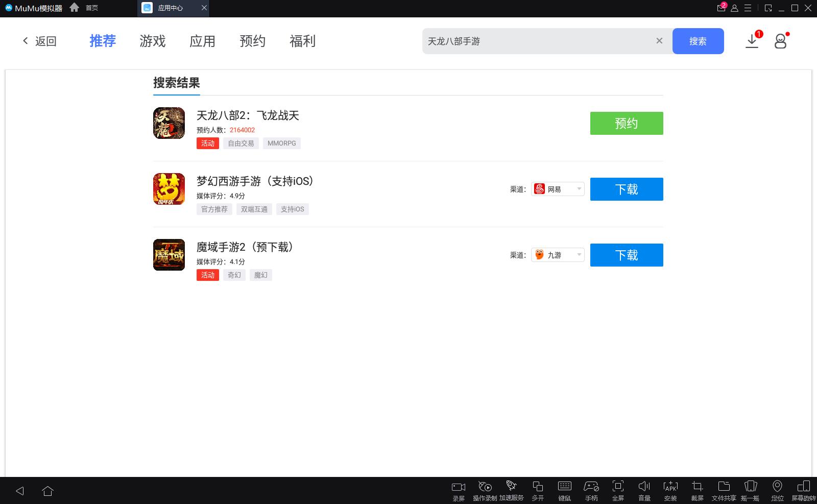Switch to the 推荐 tab
The height and width of the screenshot is (504, 817).
click(x=103, y=41)
